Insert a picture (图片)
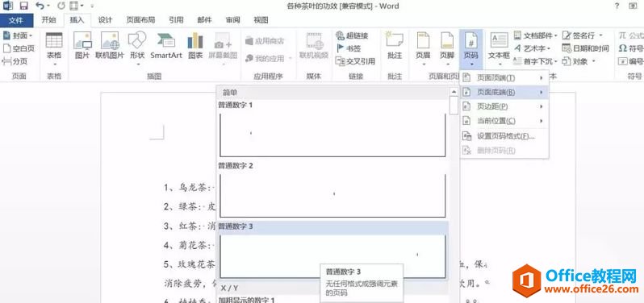 tap(82, 46)
